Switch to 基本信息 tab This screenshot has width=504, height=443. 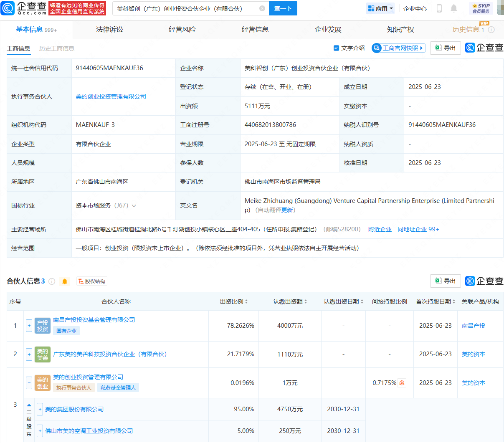tap(36, 30)
